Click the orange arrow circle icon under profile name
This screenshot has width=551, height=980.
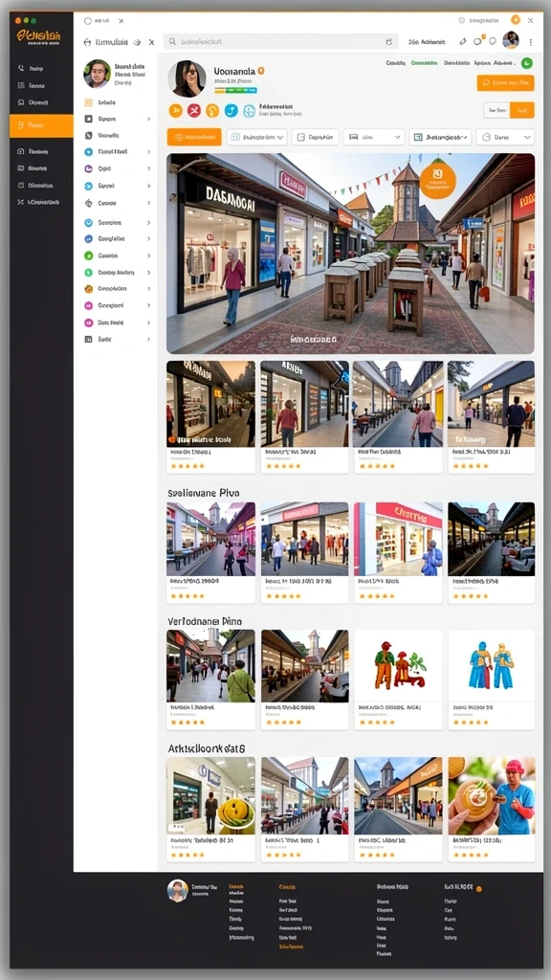pyautogui.click(x=176, y=111)
